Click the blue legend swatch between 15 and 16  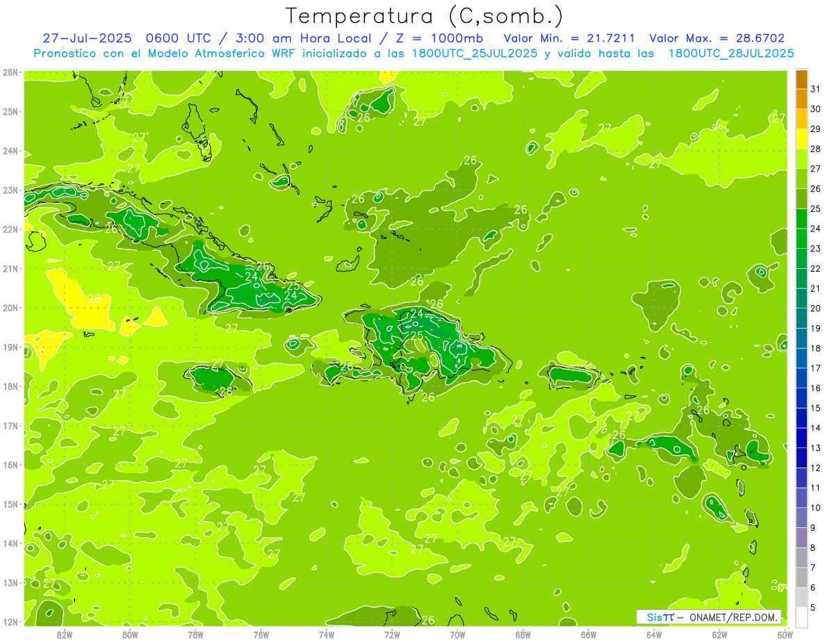click(x=801, y=398)
